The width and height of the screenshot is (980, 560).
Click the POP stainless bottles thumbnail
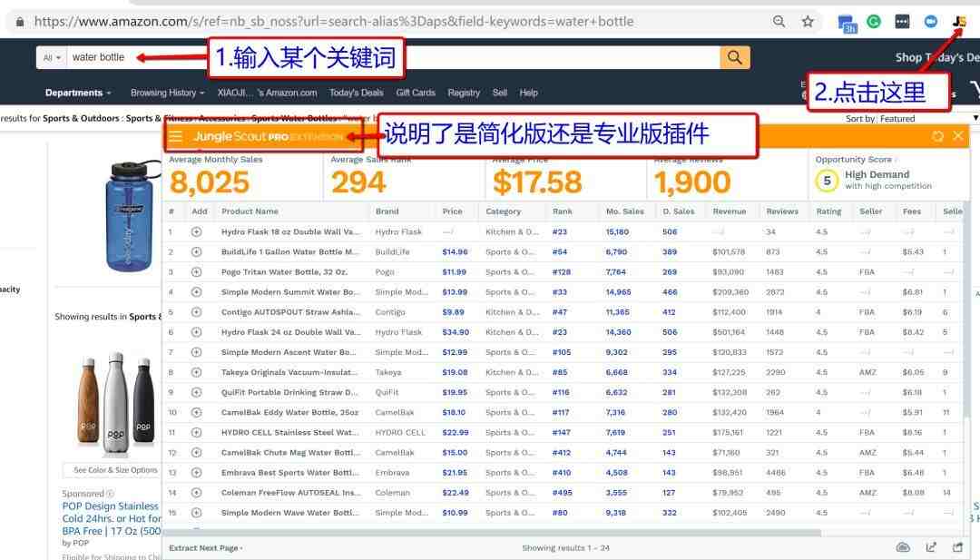click(116, 401)
